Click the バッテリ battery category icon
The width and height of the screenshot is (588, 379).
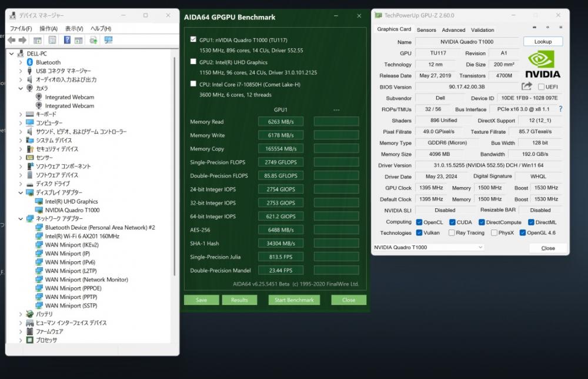point(30,314)
